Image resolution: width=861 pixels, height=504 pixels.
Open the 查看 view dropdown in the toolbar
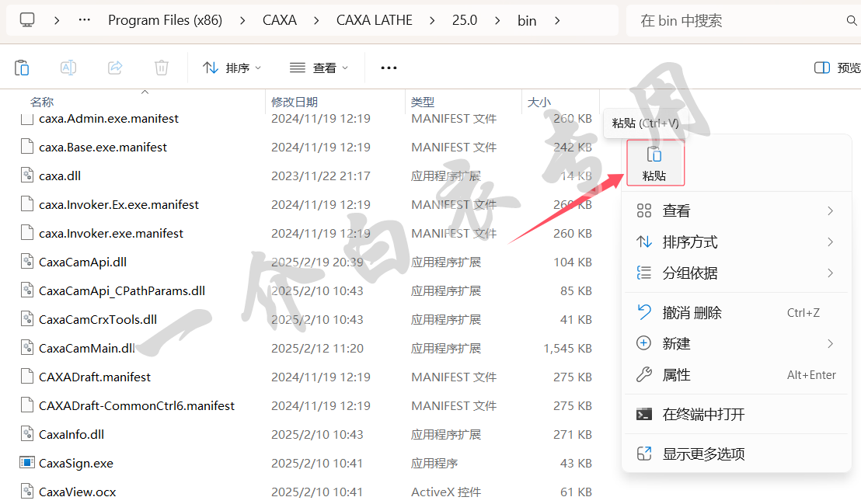[x=319, y=68]
